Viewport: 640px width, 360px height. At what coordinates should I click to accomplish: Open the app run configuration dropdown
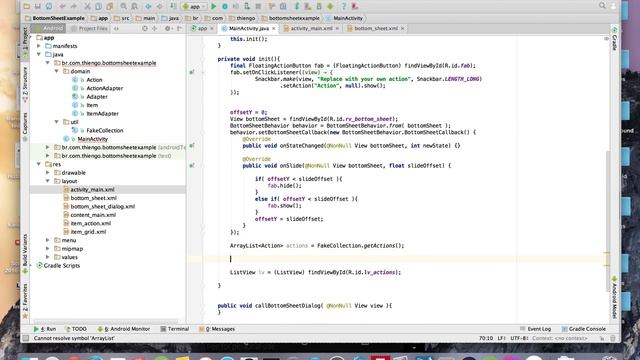pyautogui.click(x=194, y=6)
